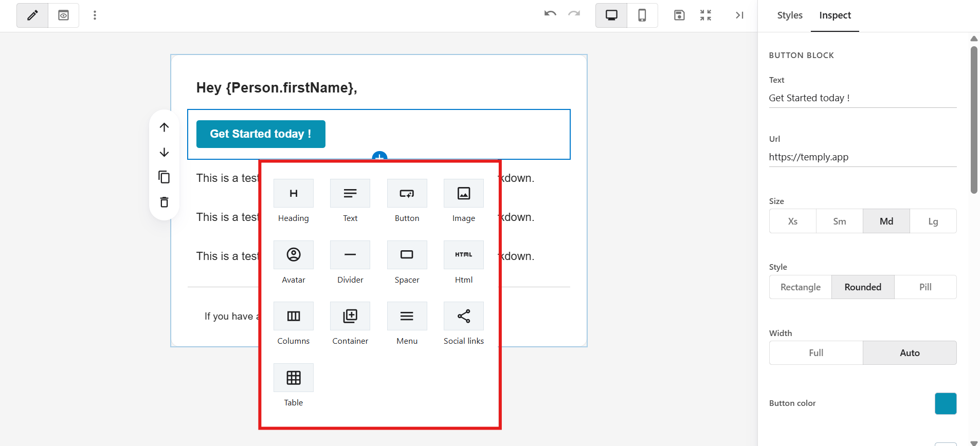
Task: Choose Rounded button style
Action: pyautogui.click(x=863, y=287)
